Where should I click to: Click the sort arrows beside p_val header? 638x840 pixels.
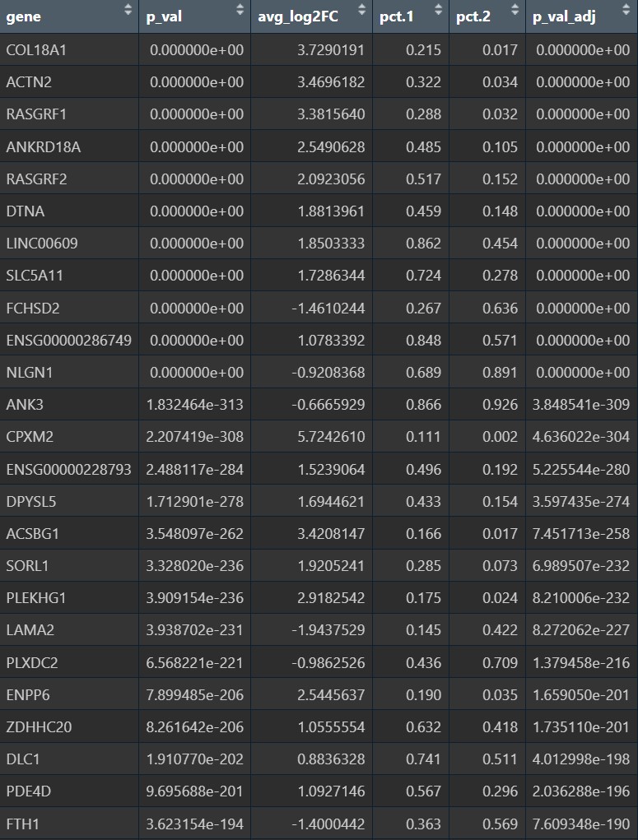click(240, 10)
